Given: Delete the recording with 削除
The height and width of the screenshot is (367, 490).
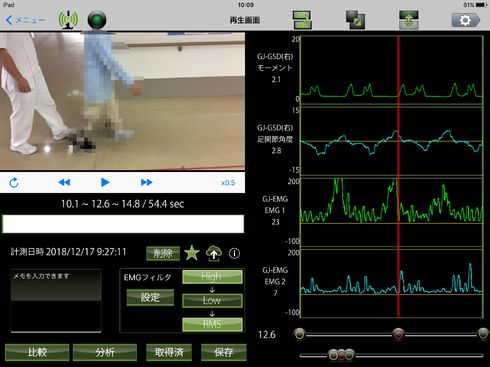Looking at the screenshot, I should coord(163,254).
